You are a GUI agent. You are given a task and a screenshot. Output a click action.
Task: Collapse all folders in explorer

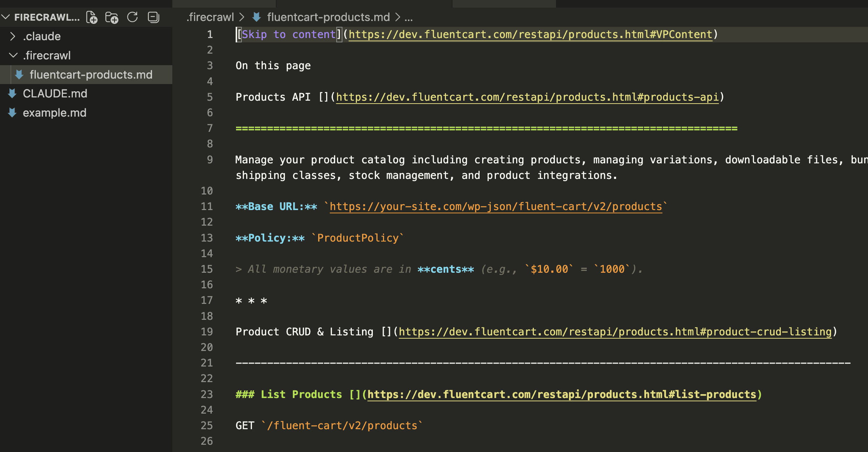pyautogui.click(x=153, y=17)
